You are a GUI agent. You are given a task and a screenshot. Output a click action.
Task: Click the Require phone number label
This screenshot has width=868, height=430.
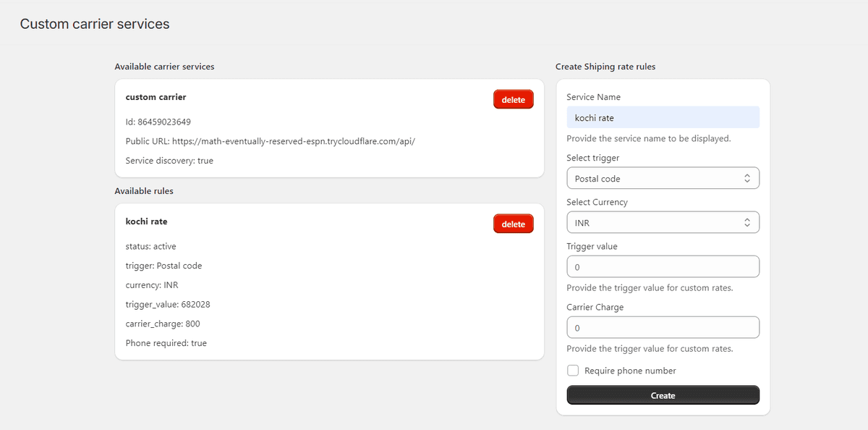630,371
